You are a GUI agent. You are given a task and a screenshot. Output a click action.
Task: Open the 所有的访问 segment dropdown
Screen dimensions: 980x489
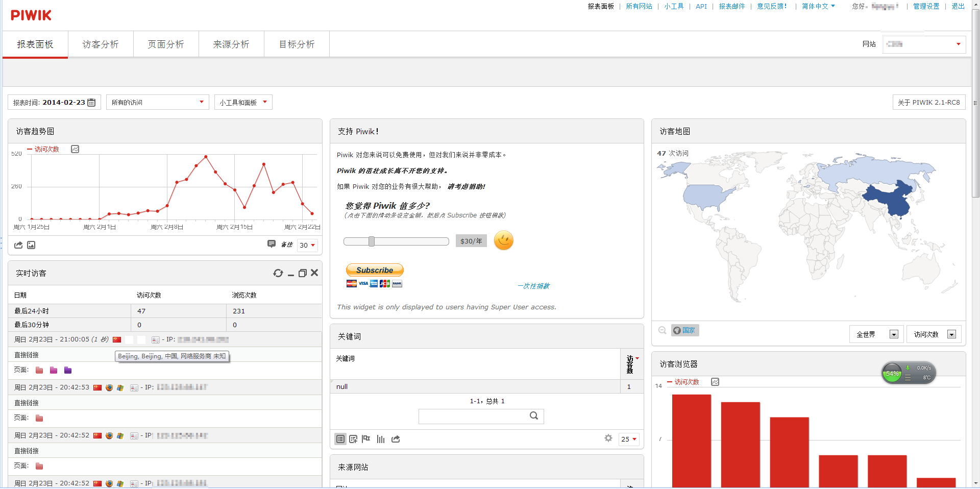(x=158, y=102)
